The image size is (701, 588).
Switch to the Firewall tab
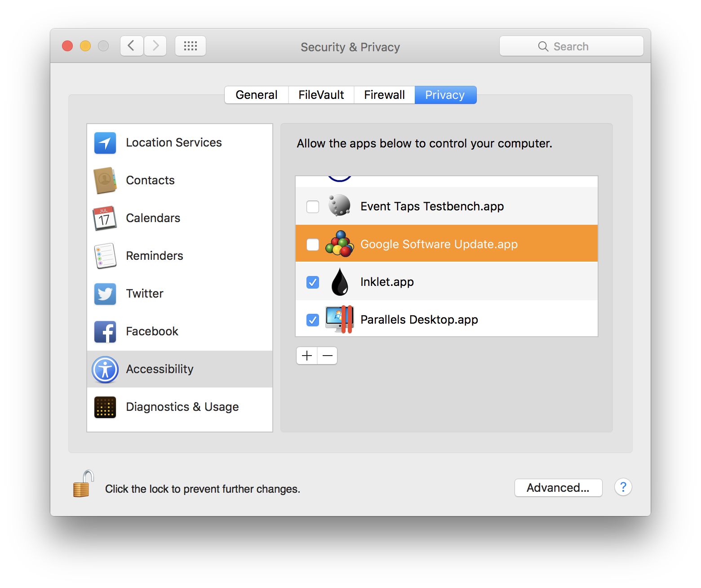(384, 95)
